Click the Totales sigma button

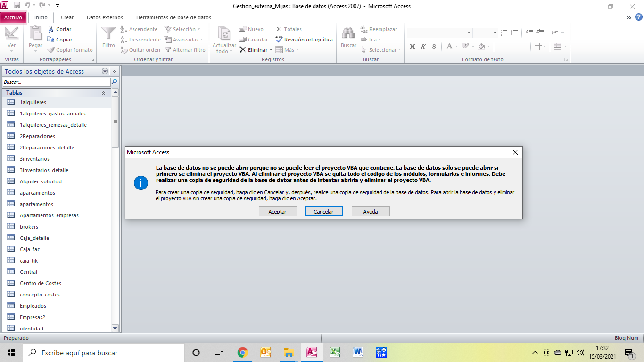tap(289, 29)
